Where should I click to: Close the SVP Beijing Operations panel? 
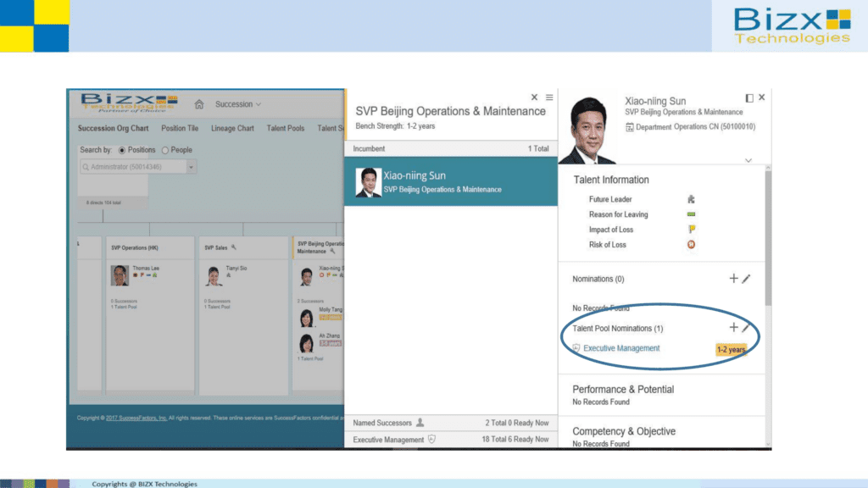tap(534, 97)
